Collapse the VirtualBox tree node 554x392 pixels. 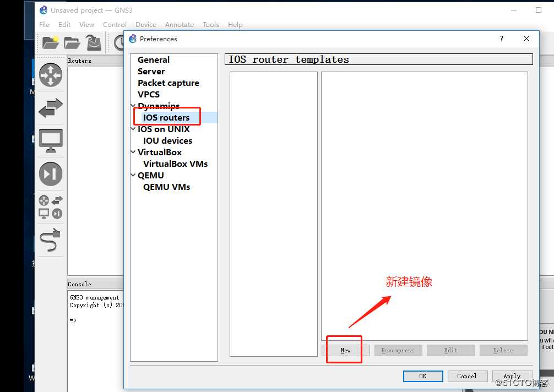(133, 152)
